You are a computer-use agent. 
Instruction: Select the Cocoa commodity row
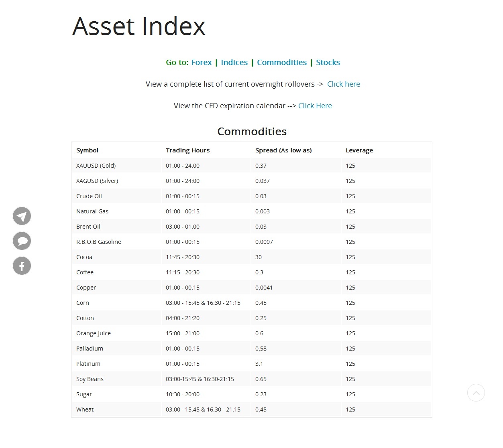point(251,257)
